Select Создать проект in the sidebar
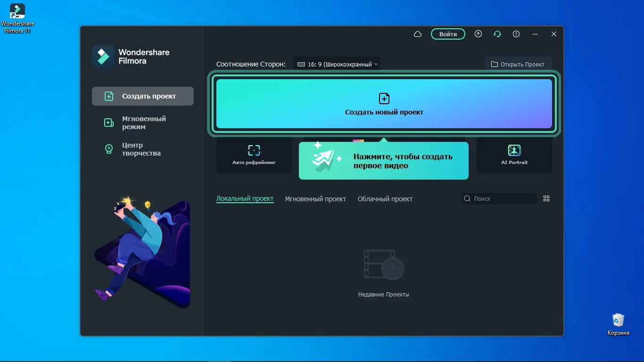 pyautogui.click(x=143, y=96)
